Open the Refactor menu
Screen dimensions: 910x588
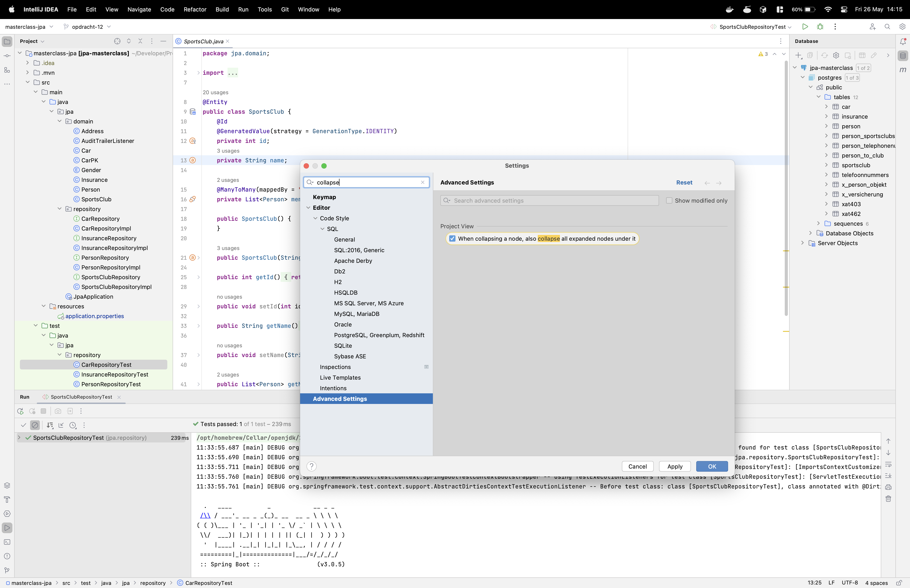click(x=195, y=10)
